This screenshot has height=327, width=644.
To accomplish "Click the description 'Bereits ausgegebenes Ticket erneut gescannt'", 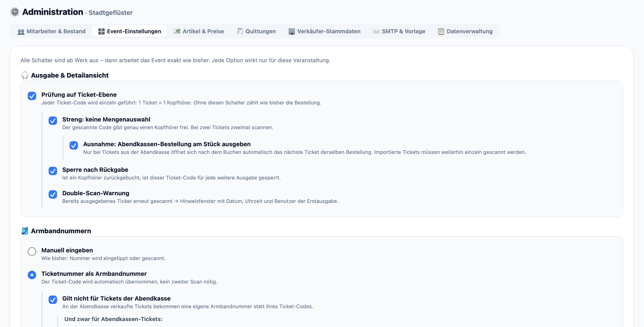I will pos(200,201).
